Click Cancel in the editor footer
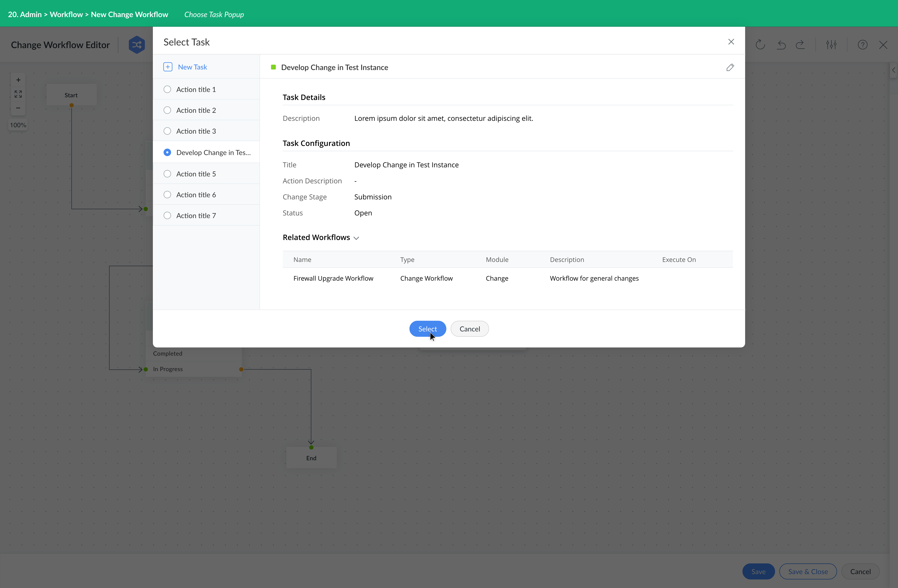This screenshot has height=588, width=898. [860, 571]
